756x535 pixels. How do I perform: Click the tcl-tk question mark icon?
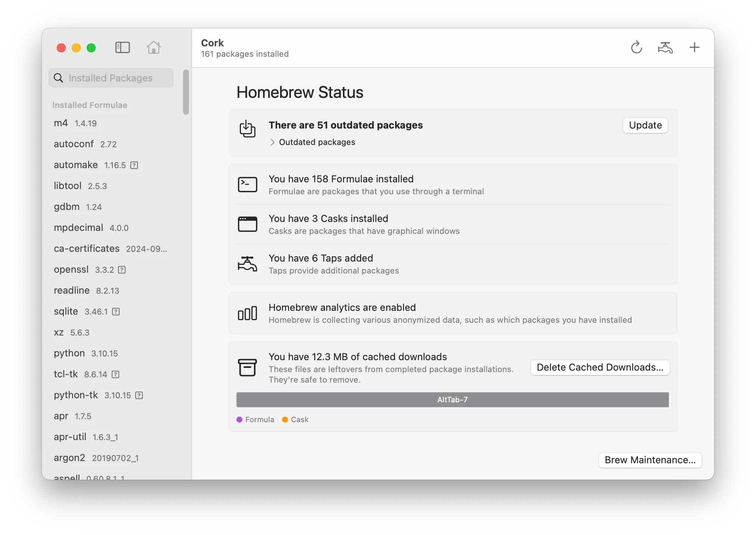coord(115,374)
